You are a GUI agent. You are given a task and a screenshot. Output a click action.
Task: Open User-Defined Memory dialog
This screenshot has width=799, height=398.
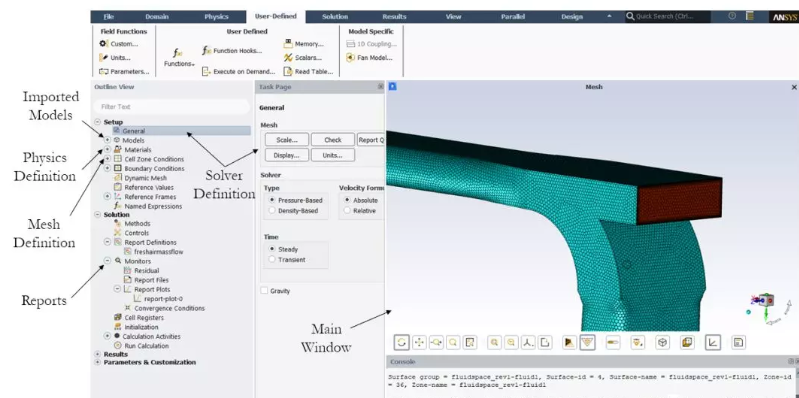304,44
